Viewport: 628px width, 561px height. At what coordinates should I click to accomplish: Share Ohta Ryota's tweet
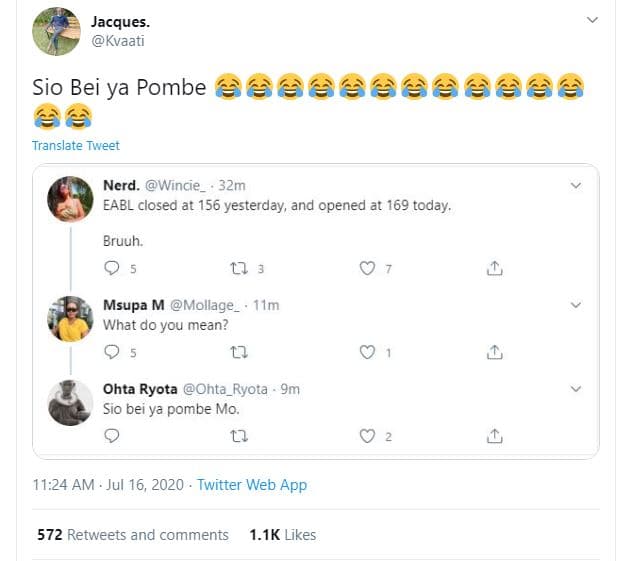point(494,436)
